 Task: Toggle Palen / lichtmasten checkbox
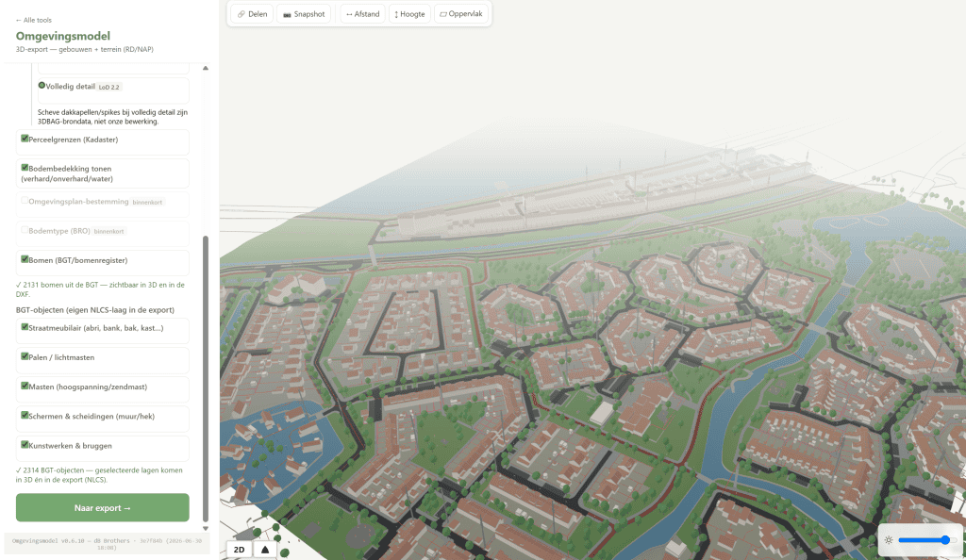(x=25, y=356)
